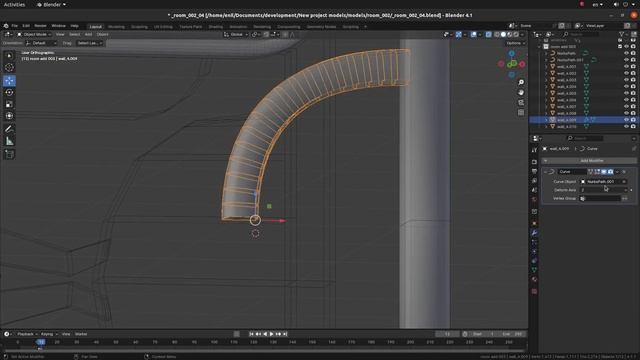Expand wall_4.002 in the outliner
Image resolution: width=640 pixels, height=360 pixels.
pyautogui.click(x=546, y=73)
